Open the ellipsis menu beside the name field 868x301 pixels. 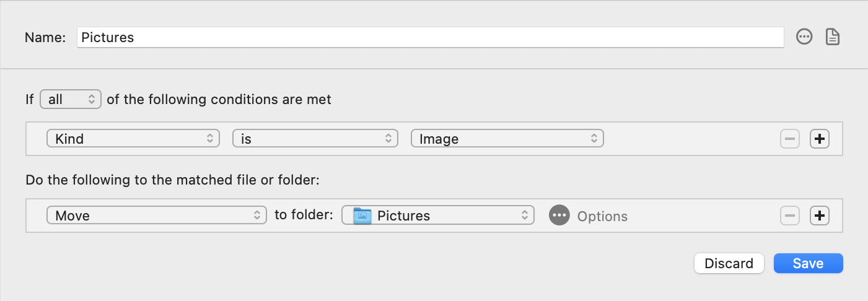click(804, 37)
